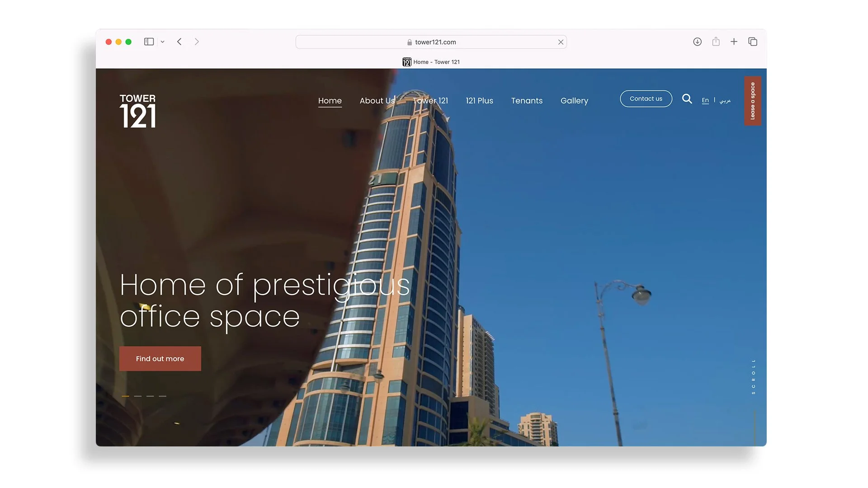Image resolution: width=868 pixels, height=488 pixels.
Task: Click the forward navigation arrow
Action: pos(197,41)
